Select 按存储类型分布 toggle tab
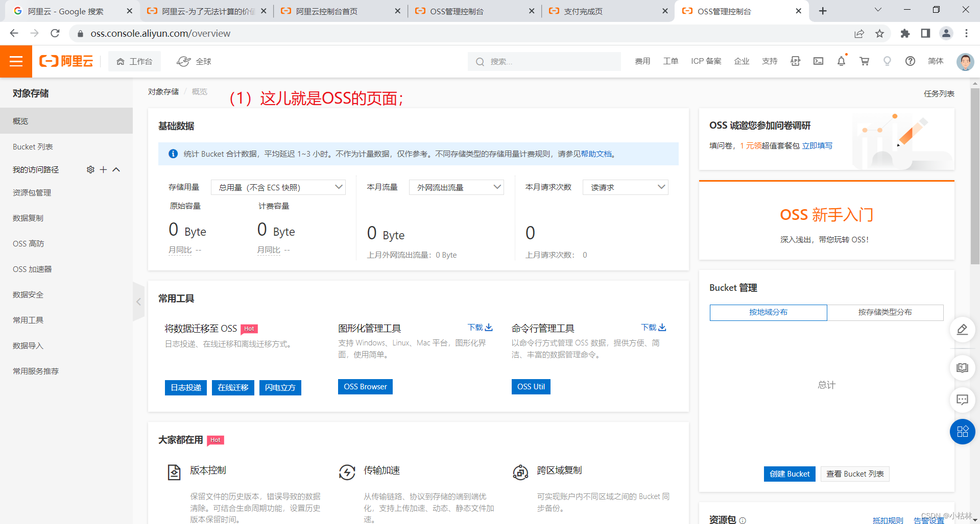 tap(885, 312)
